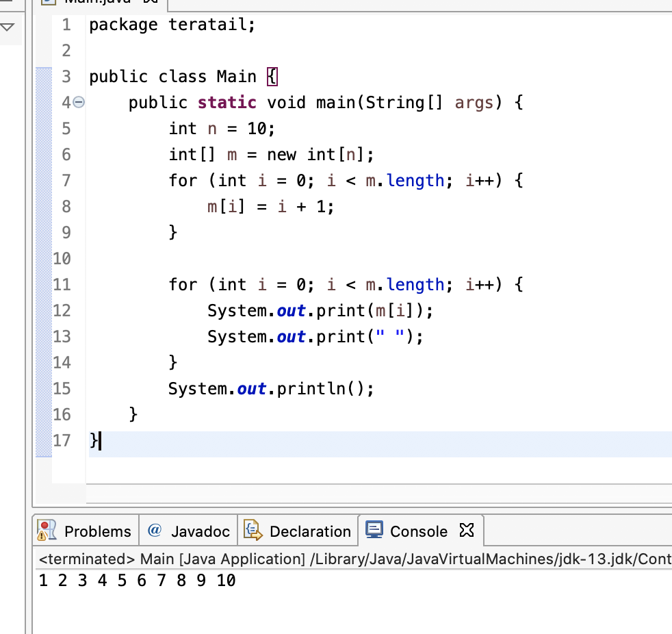Click the Console monitor icon
Viewport: 672px width, 634px height.
point(374,529)
